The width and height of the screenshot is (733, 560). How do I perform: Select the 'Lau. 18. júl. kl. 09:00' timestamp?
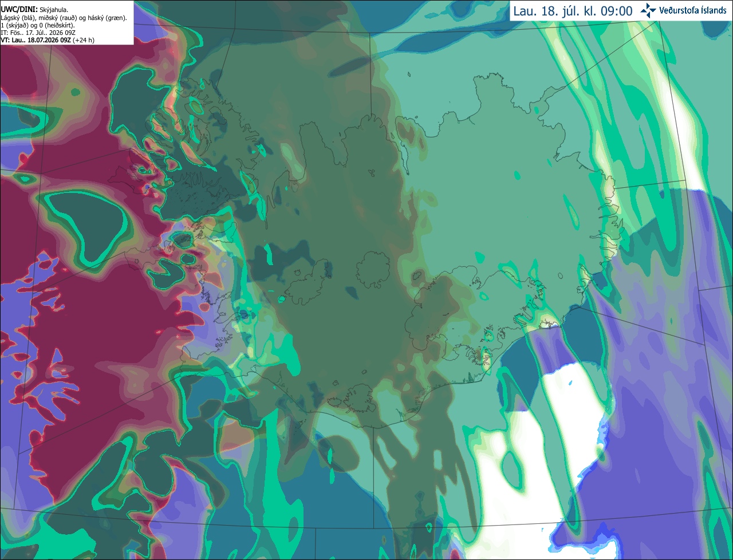(x=573, y=11)
